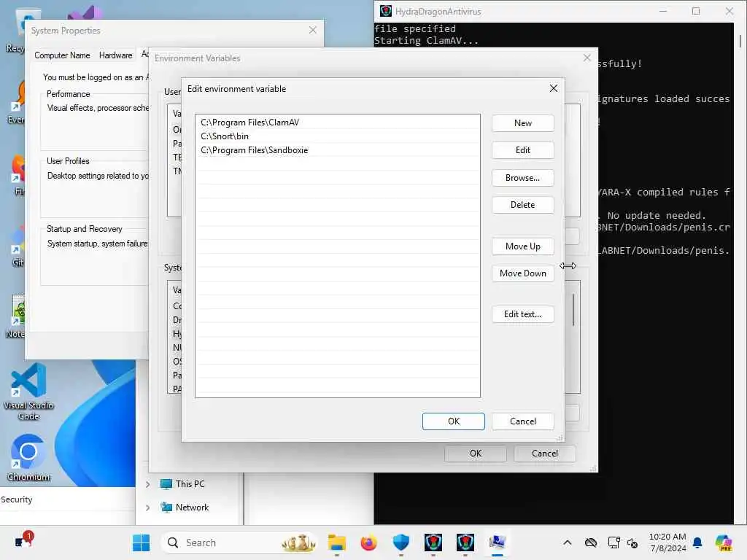Close the Environment Variables window
The height and width of the screenshot is (560, 747).
pyautogui.click(x=587, y=58)
